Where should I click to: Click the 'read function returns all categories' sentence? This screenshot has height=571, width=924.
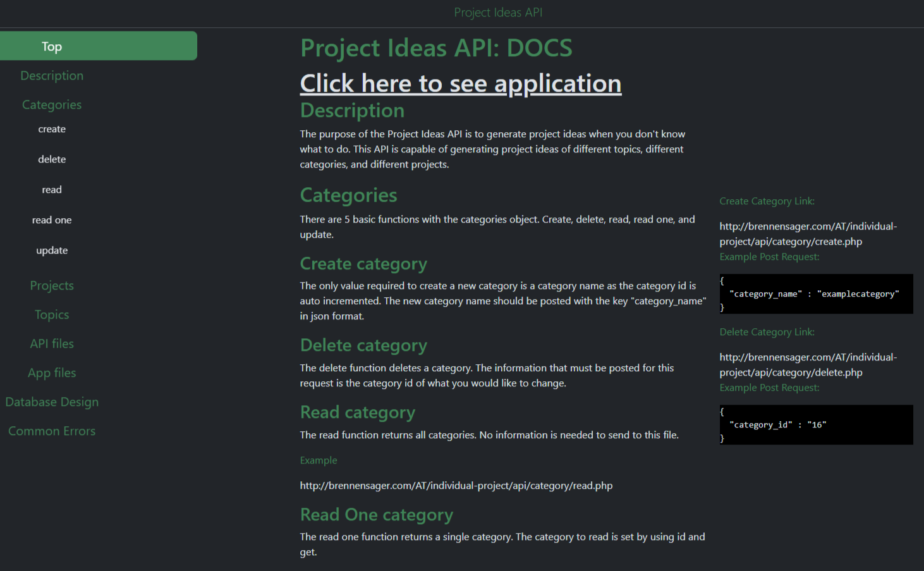click(489, 435)
